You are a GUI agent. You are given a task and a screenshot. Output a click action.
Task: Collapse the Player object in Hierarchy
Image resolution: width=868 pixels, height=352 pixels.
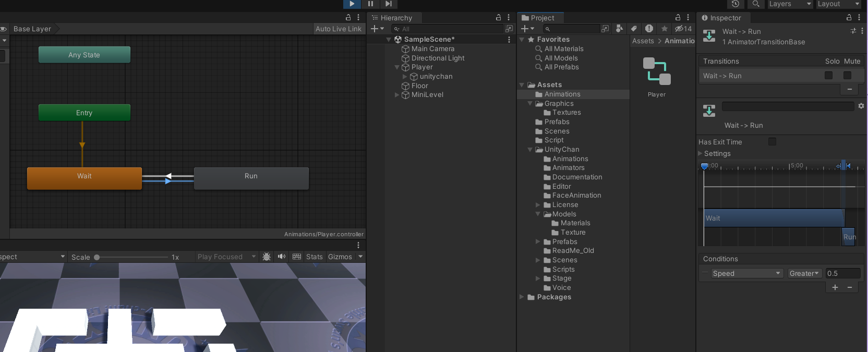397,67
